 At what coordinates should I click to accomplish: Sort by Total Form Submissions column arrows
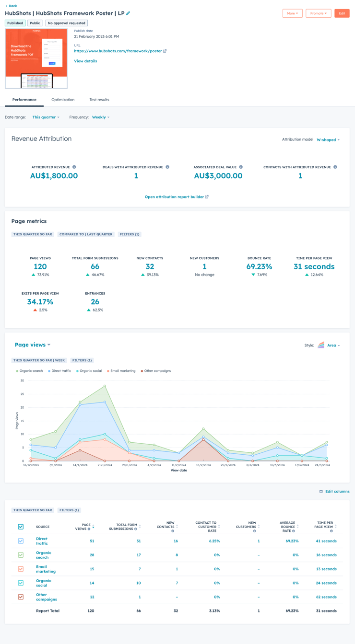tap(140, 527)
